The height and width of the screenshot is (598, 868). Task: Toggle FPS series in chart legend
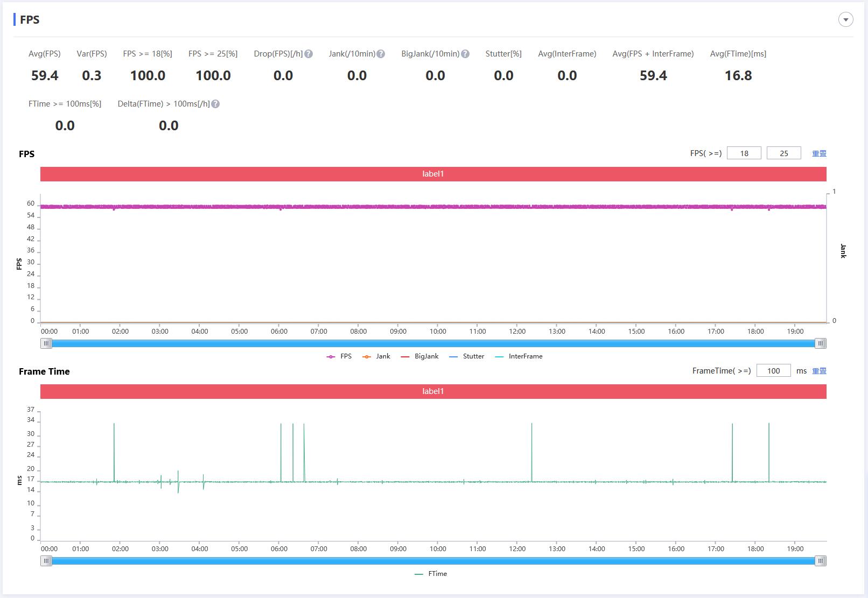click(339, 356)
